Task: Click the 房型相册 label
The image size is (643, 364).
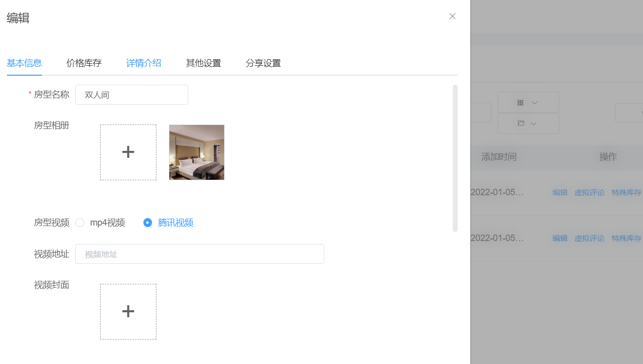Action: point(51,125)
